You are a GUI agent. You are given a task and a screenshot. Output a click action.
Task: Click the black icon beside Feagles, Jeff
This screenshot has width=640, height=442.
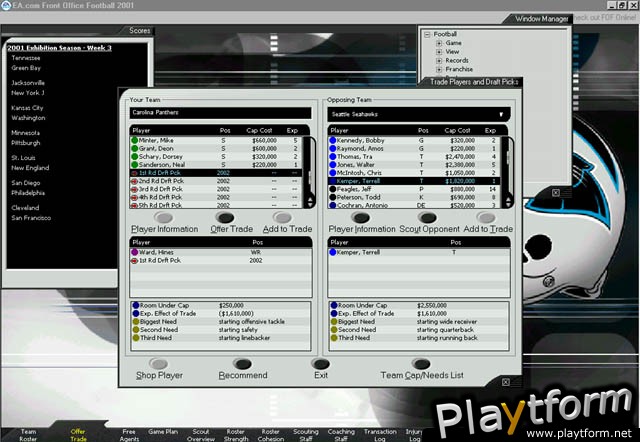tap(333, 189)
